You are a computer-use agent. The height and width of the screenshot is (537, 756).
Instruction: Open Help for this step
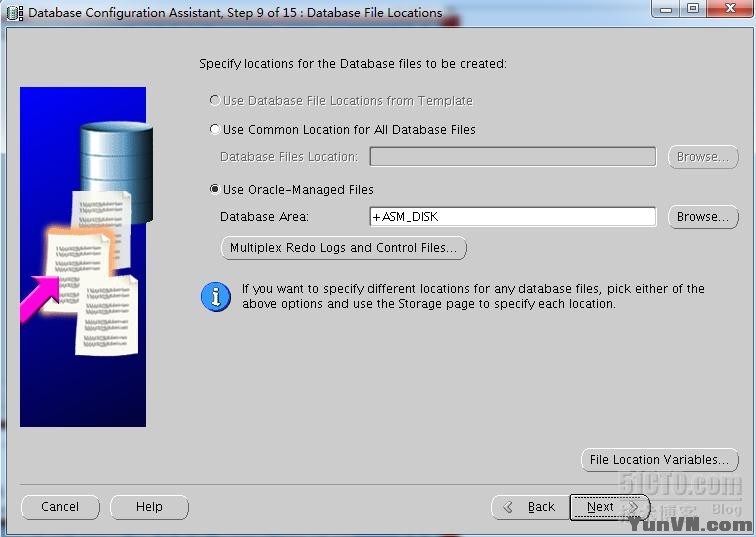pyautogui.click(x=149, y=507)
